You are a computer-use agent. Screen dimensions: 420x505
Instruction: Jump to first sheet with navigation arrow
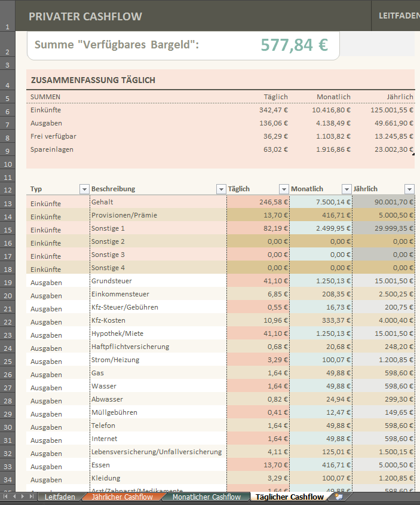pyautogui.click(x=5, y=497)
